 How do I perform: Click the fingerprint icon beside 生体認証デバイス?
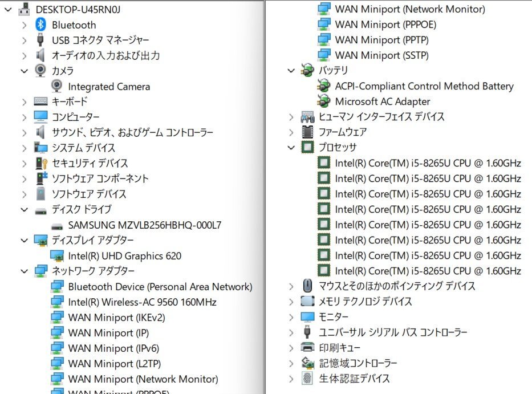[307, 378]
